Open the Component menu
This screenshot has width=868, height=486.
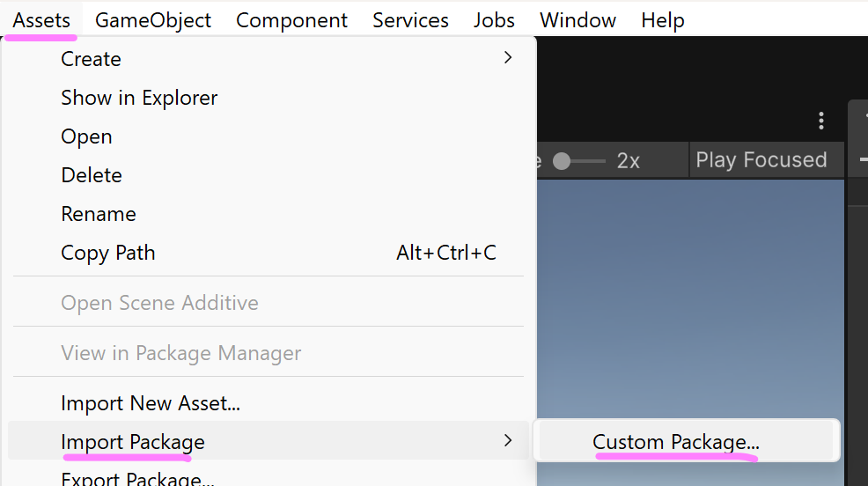pos(291,20)
